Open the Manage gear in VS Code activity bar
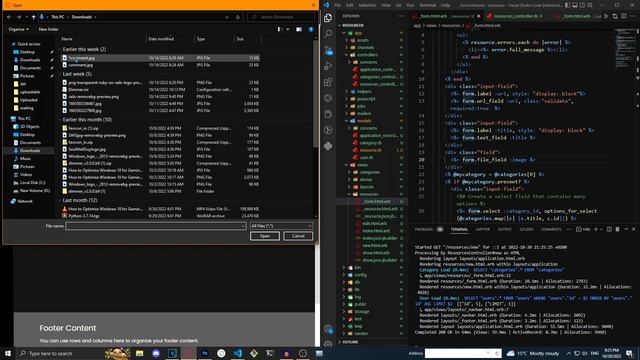This screenshot has width=640, height=360. point(328,344)
